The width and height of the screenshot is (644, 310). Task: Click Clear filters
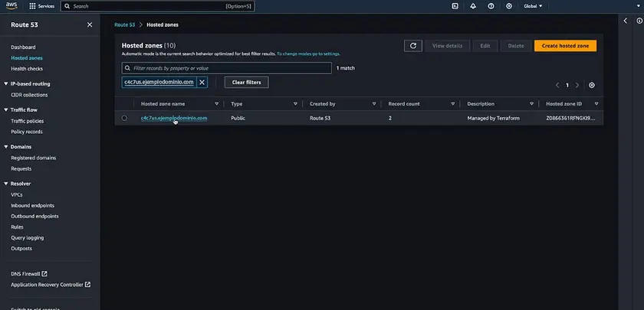(x=246, y=82)
